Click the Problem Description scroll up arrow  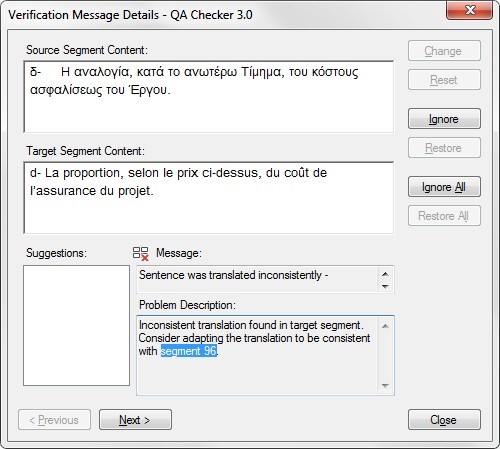(x=385, y=326)
